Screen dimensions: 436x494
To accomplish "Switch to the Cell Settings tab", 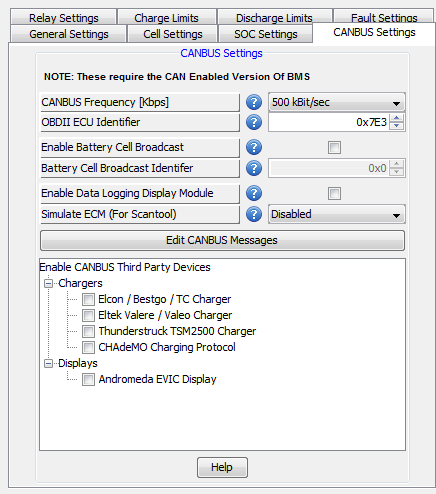I will pos(173,34).
